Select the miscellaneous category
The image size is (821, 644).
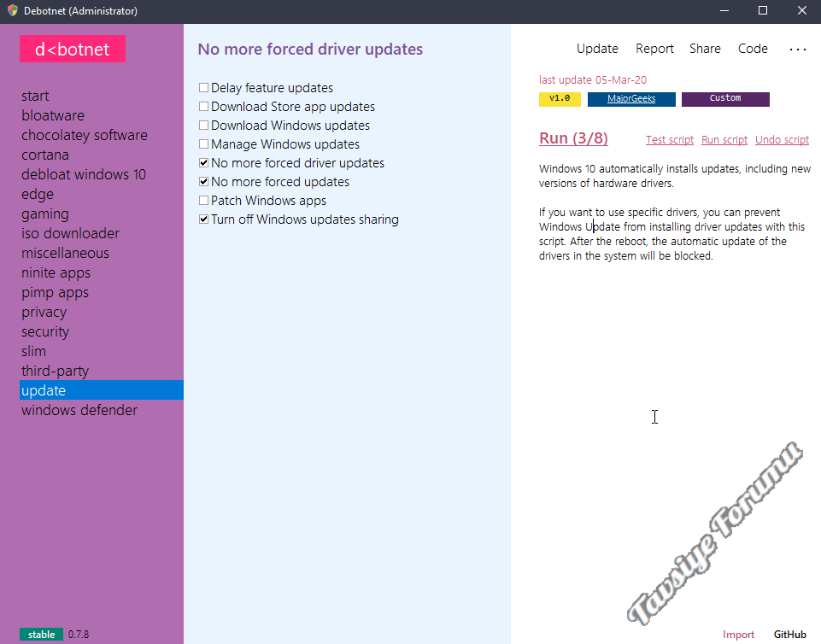click(66, 253)
